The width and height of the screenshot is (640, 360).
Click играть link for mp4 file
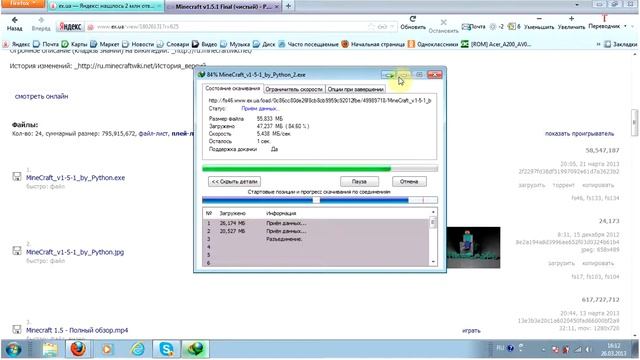[x=471, y=331]
